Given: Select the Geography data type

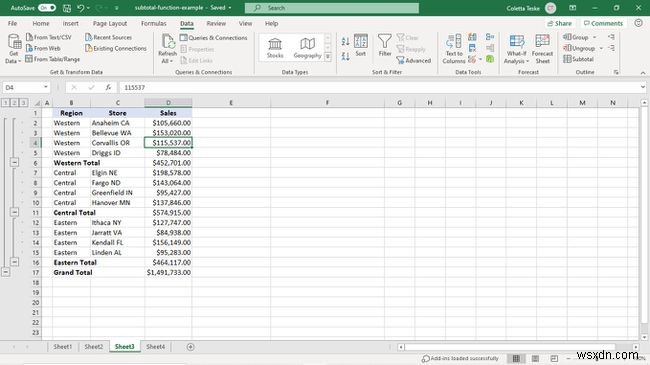Looking at the screenshot, I should [x=307, y=48].
